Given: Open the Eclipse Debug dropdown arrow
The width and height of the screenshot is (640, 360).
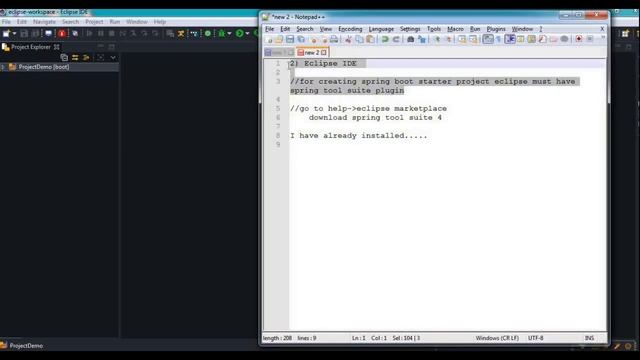Looking at the screenshot, I should [229, 33].
